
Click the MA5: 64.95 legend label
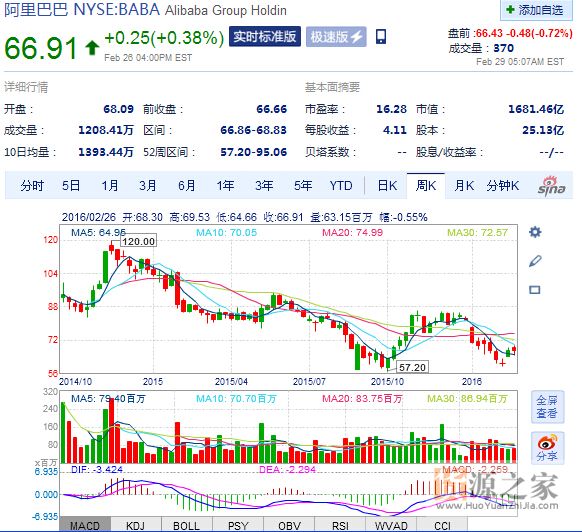[98, 232]
